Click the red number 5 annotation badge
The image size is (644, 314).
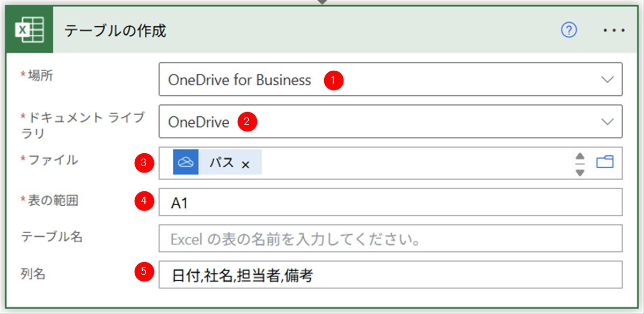pos(143,271)
